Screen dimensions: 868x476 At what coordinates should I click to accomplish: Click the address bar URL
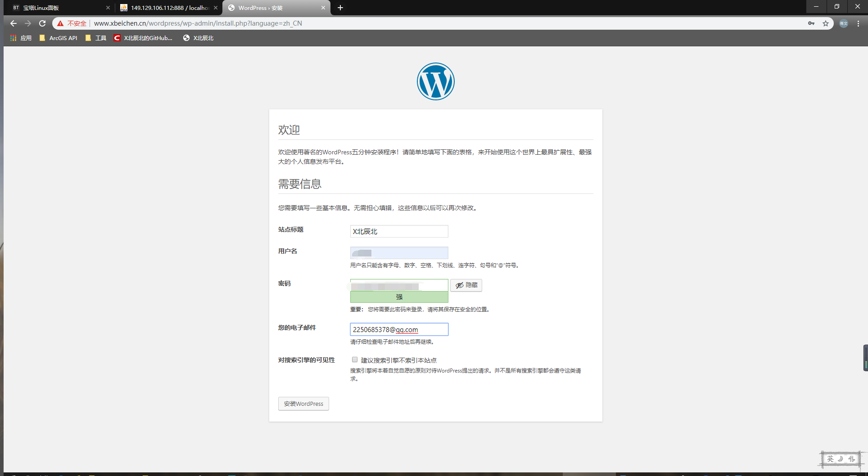pos(198,23)
